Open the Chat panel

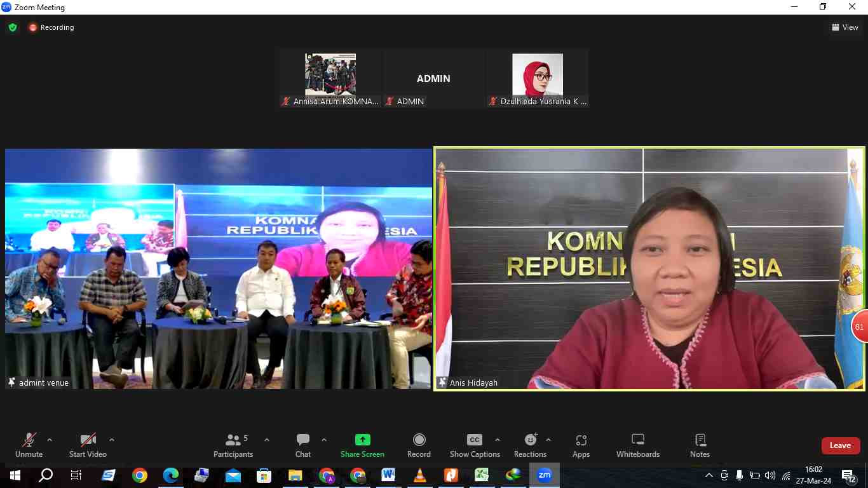[303, 445]
